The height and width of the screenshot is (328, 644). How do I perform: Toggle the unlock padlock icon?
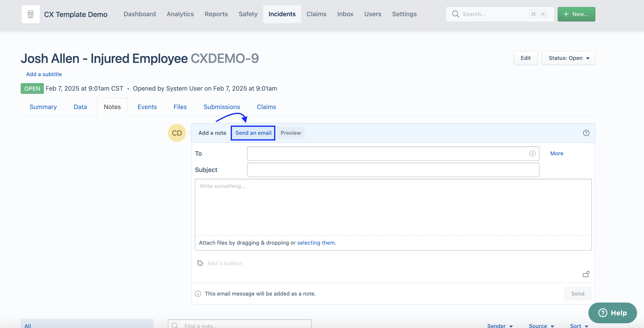(x=586, y=274)
